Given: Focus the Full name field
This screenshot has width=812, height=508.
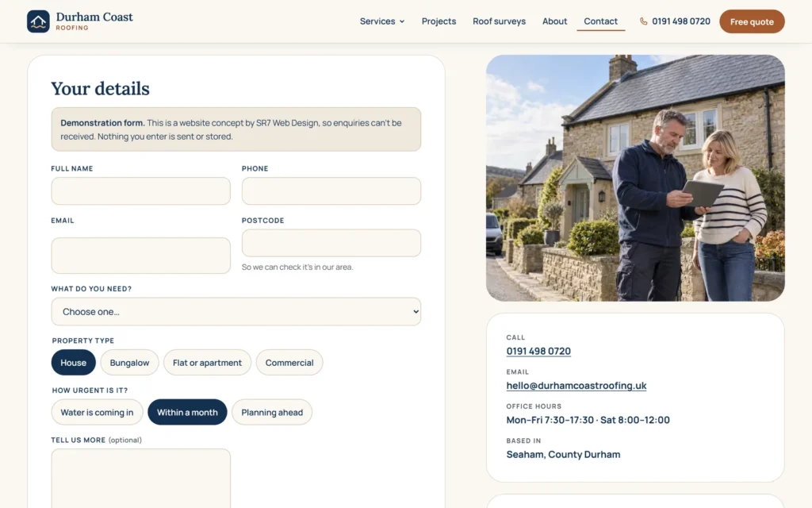Looking at the screenshot, I should click(x=141, y=190).
